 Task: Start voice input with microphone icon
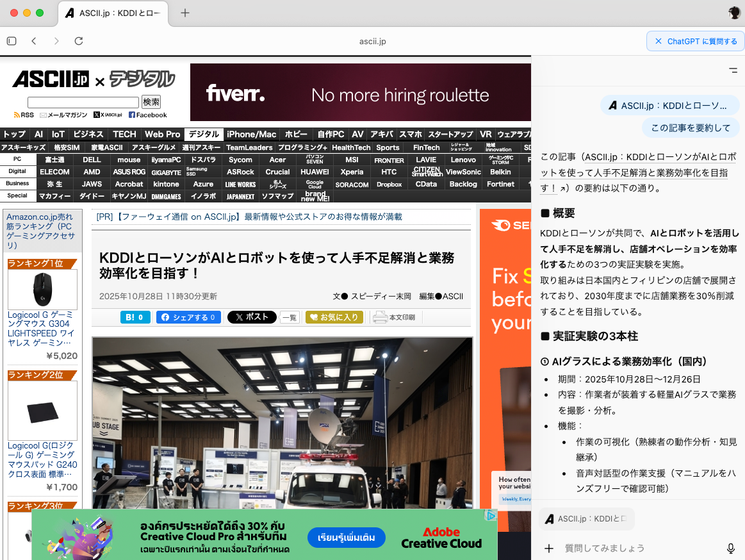pos(731,548)
